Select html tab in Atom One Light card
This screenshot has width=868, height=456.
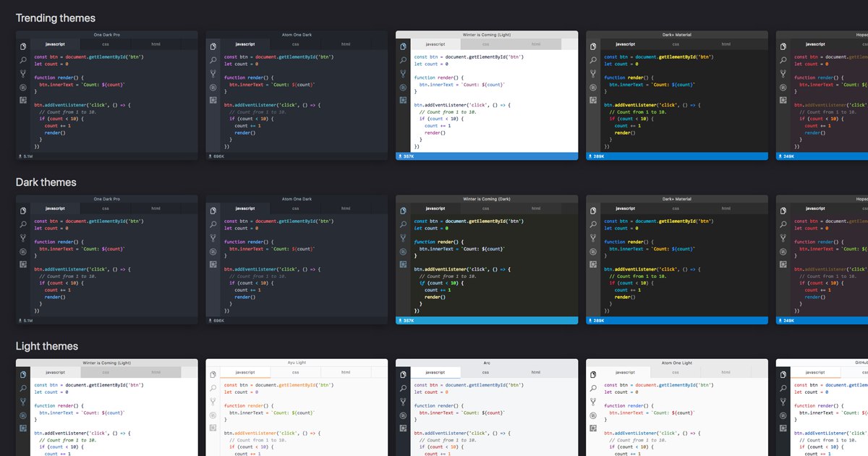pyautogui.click(x=726, y=372)
